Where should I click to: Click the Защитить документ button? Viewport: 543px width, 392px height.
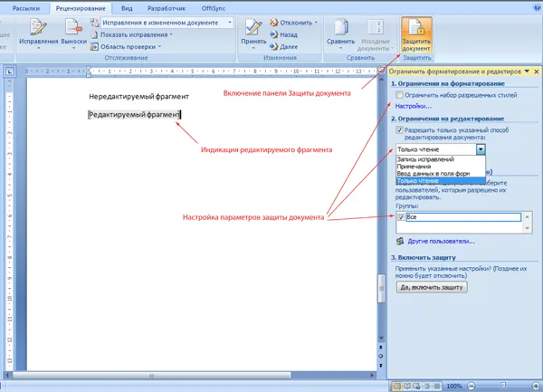(x=416, y=35)
